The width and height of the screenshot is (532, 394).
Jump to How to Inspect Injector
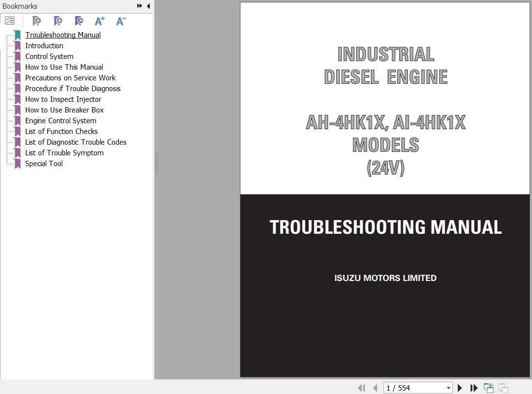coord(63,99)
